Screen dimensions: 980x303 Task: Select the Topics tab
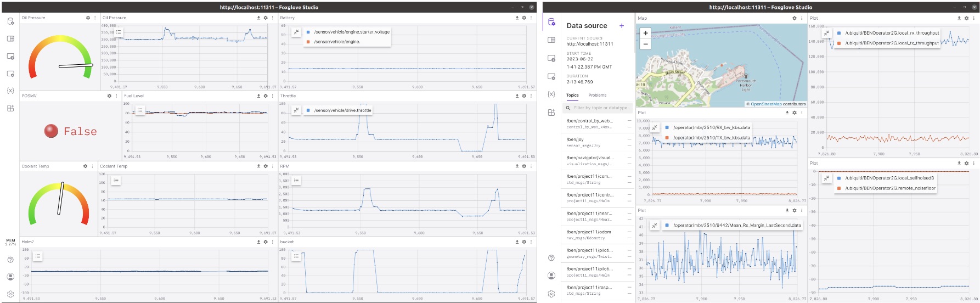[x=572, y=95]
